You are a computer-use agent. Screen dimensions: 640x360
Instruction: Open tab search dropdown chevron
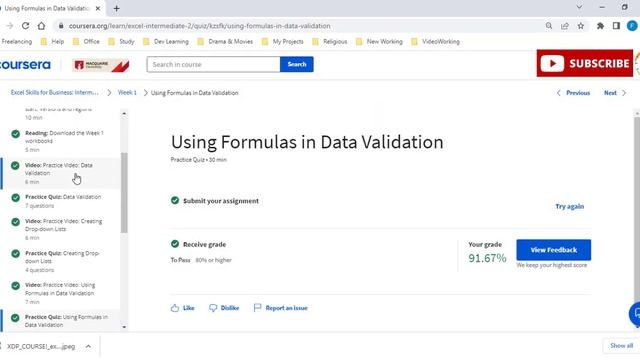coord(579,7)
